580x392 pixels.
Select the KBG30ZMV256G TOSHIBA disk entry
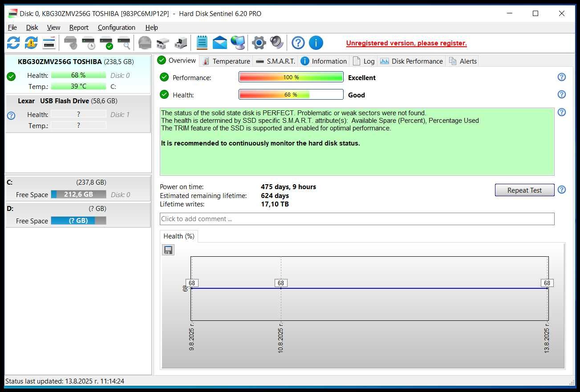78,74
